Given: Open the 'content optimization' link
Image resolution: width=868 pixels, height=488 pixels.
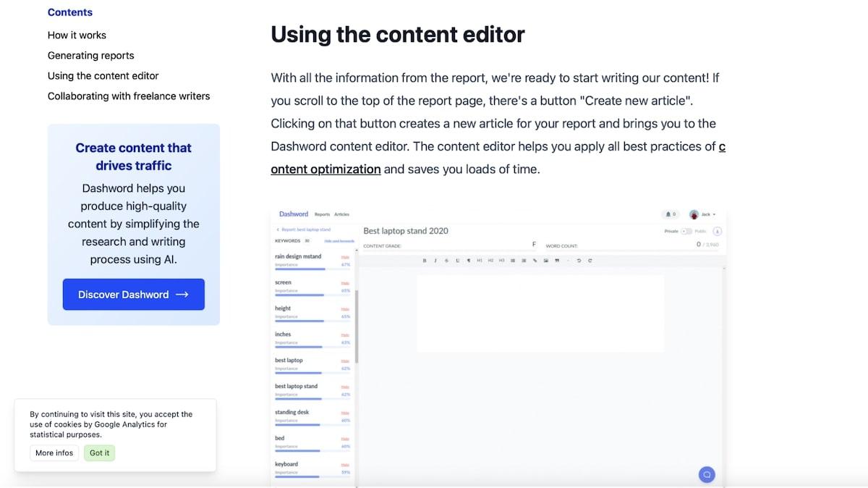Looking at the screenshot, I should click(x=325, y=169).
